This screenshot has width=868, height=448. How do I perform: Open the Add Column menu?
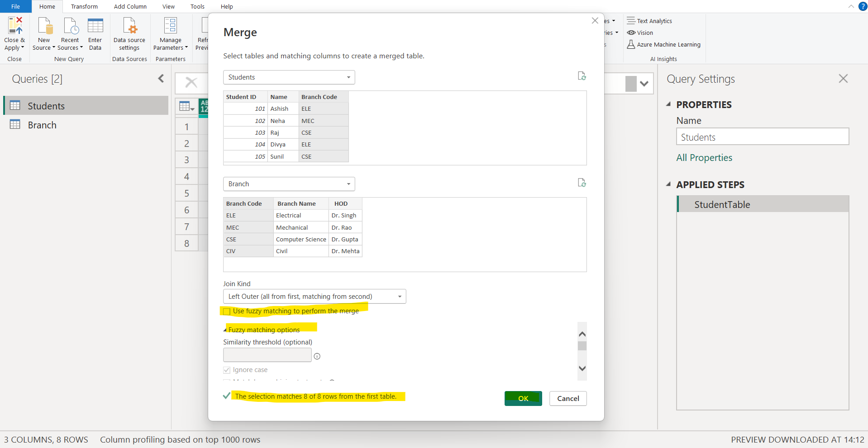coord(130,6)
